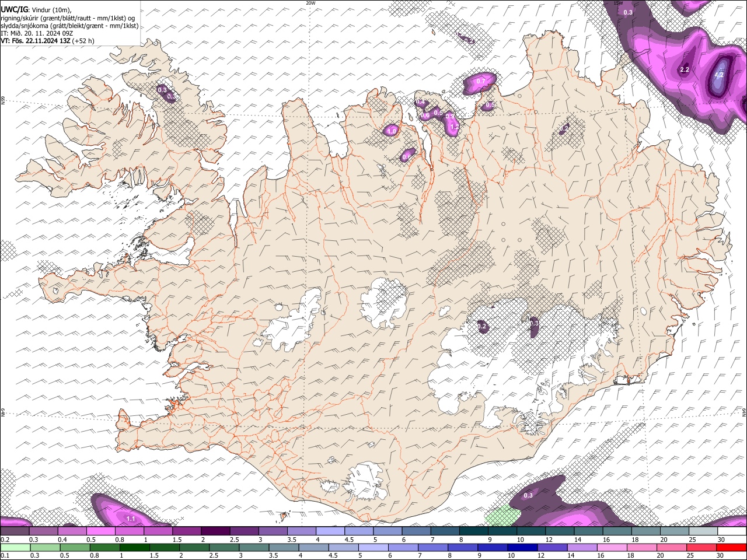Click the '0.4' label on the purple legend
Viewport: 747px width, 560px height.
click(x=62, y=540)
